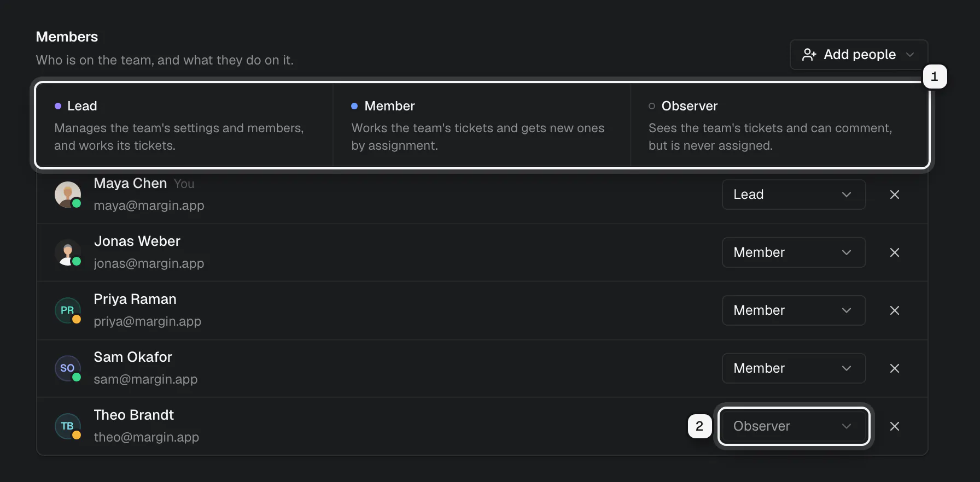Open Sam Okafor's Member role dropdown
Viewport: 980px width, 482px height.
[794, 368]
